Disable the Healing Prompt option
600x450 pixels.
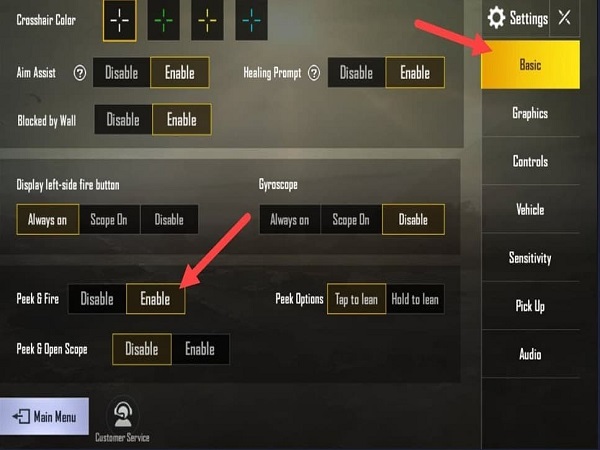(357, 73)
